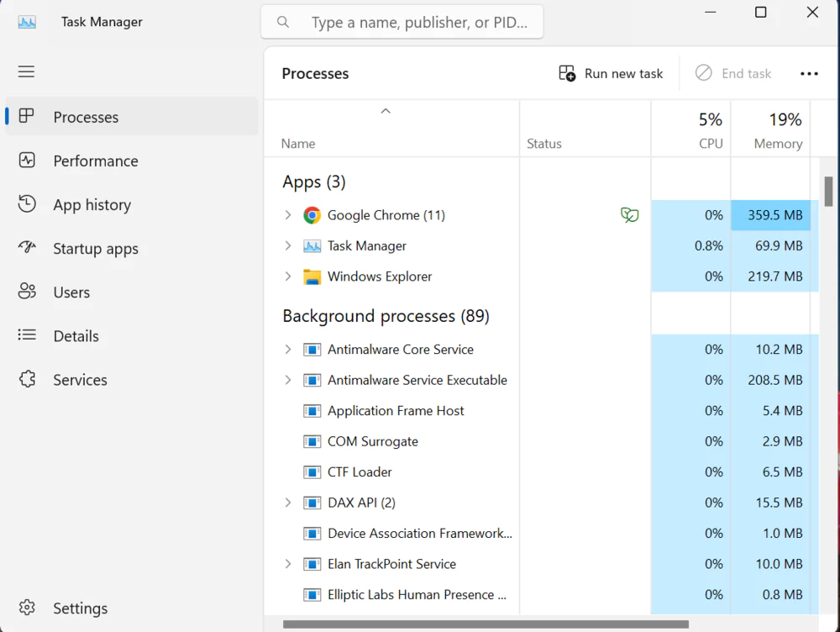Click the Windows Explorer folder icon
This screenshot has width=840, height=632.
(312, 276)
